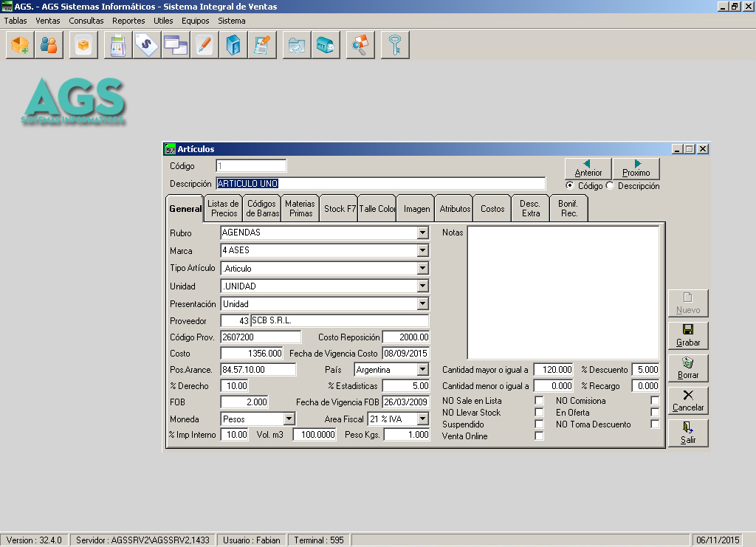Click the orange box with plus toolbar icon
756x547 pixels.
20,45
